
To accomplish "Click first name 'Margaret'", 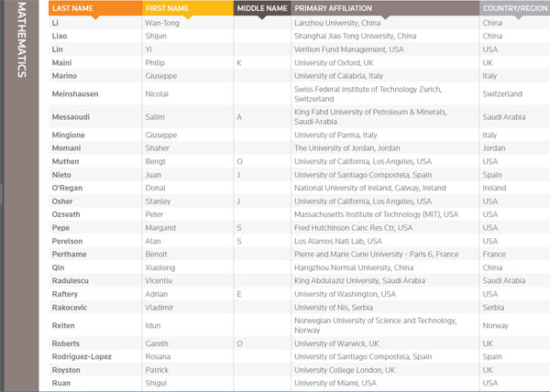I will click(160, 228).
